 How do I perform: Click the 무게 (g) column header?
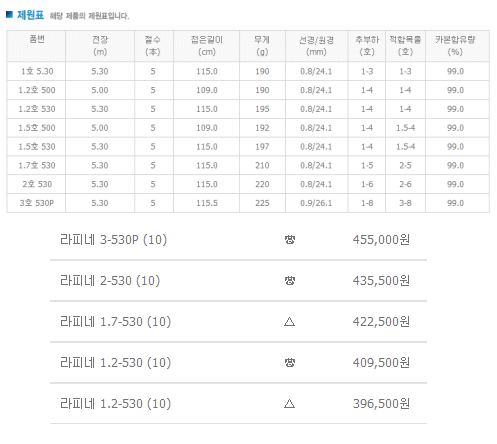pyautogui.click(x=262, y=46)
